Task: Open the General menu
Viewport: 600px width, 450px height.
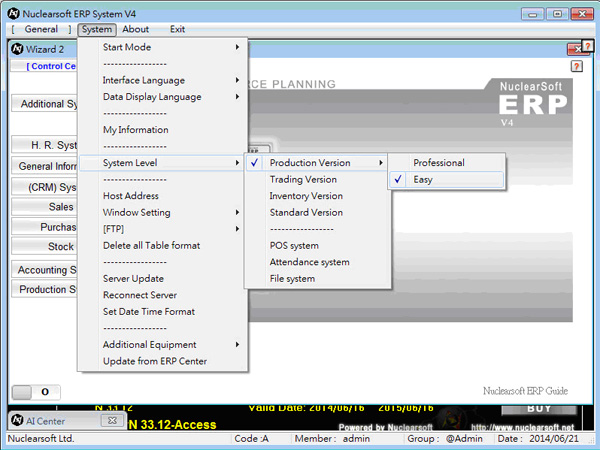Action: click(41, 29)
